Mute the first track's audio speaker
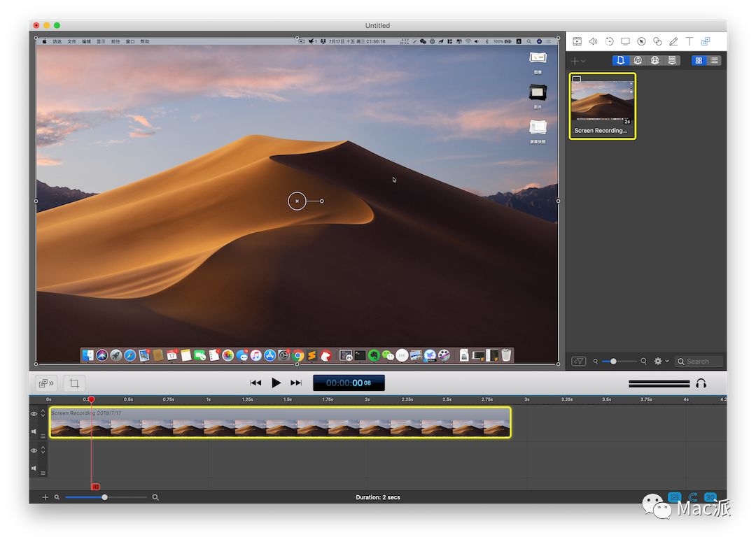756x542 pixels. pyautogui.click(x=34, y=432)
